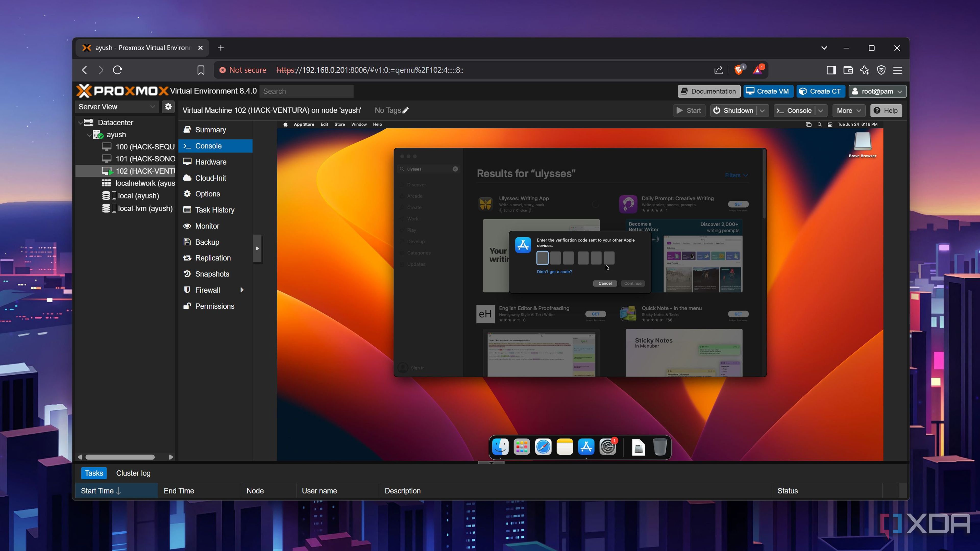Screen dimensions: 980x551
Task: Collapse the Datacenter tree node
Action: point(80,123)
